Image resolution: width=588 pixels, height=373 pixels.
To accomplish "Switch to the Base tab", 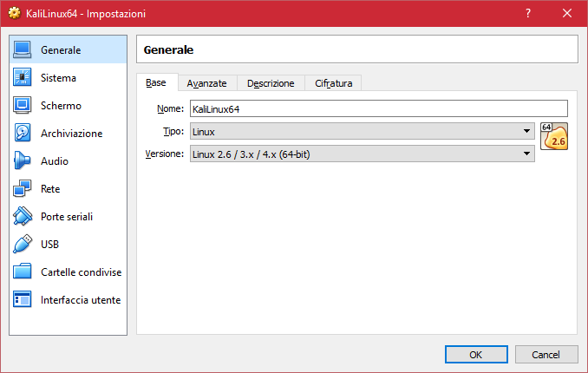I will (156, 82).
